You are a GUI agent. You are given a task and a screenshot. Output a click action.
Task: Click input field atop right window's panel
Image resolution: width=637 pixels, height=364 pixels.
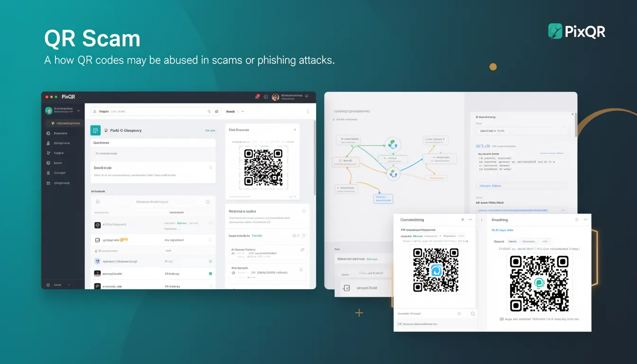521,131
